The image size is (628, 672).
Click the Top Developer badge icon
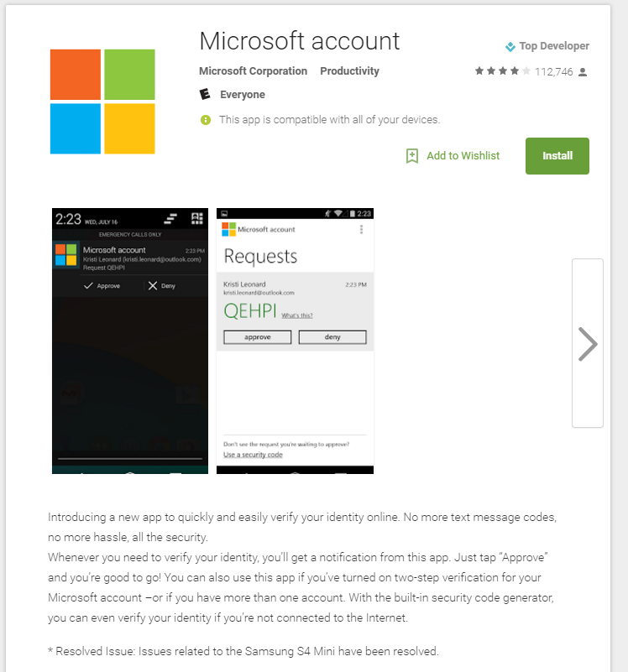510,46
